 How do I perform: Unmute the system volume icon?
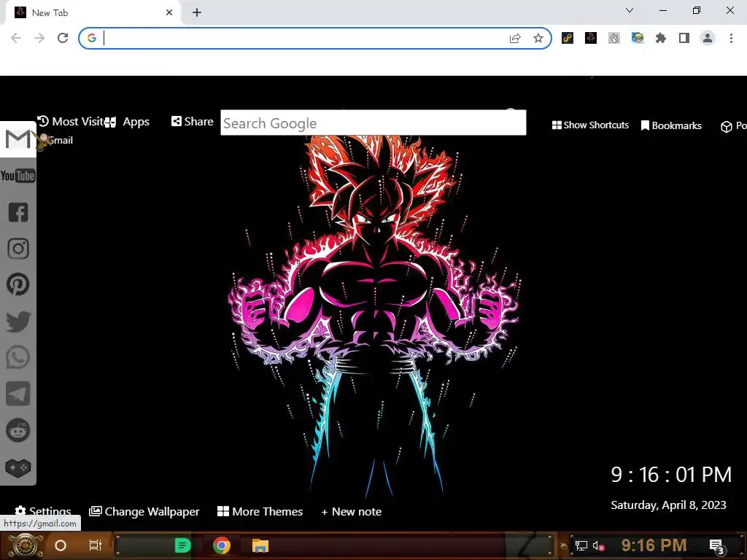click(x=598, y=545)
